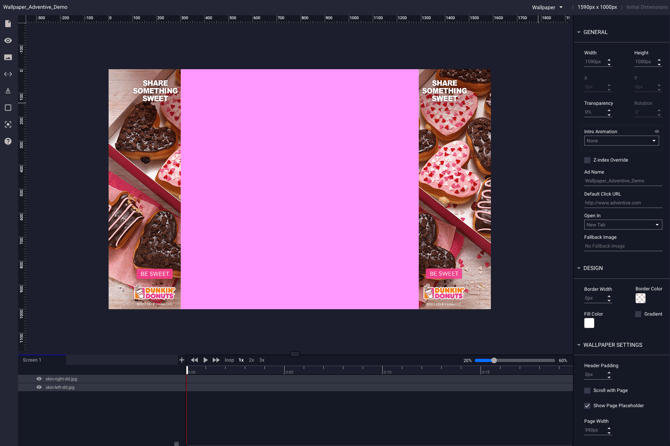Select the Screen 1 tab

click(x=32, y=360)
